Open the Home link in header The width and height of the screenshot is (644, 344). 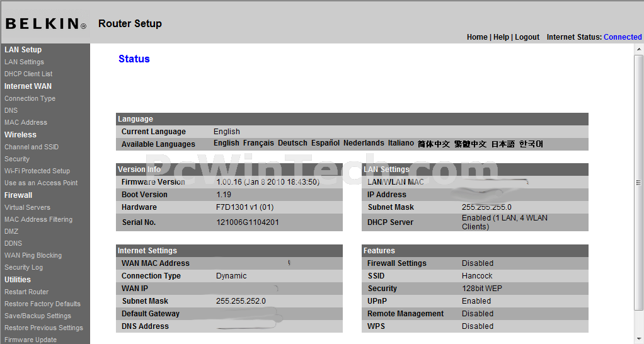477,37
